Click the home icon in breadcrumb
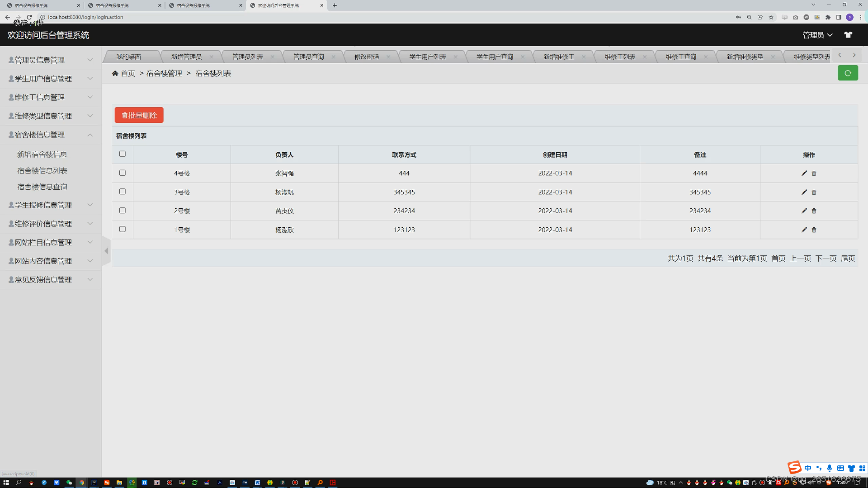The image size is (868, 488). pos(115,73)
